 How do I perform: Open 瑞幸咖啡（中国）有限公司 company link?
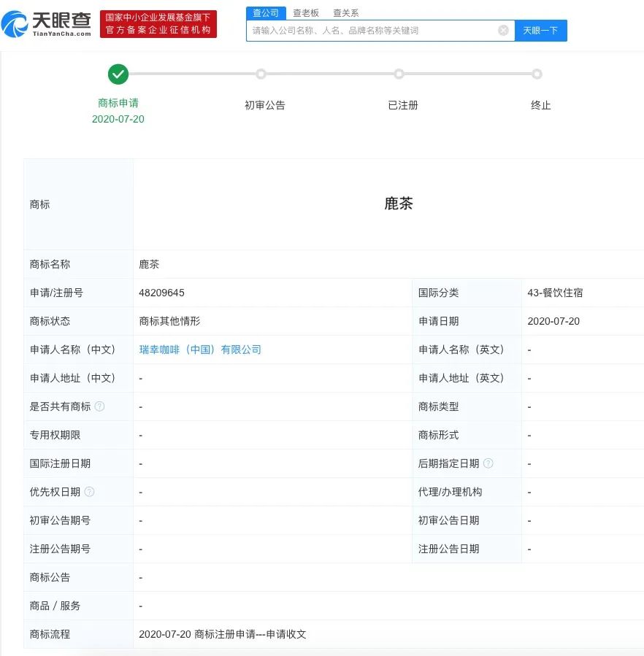pos(200,350)
